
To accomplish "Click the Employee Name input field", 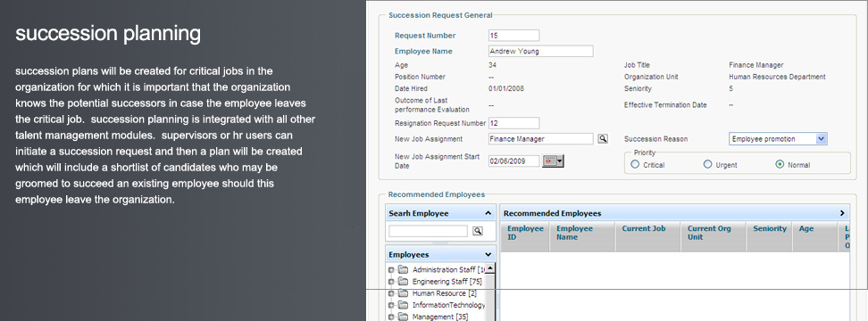I will tap(541, 52).
